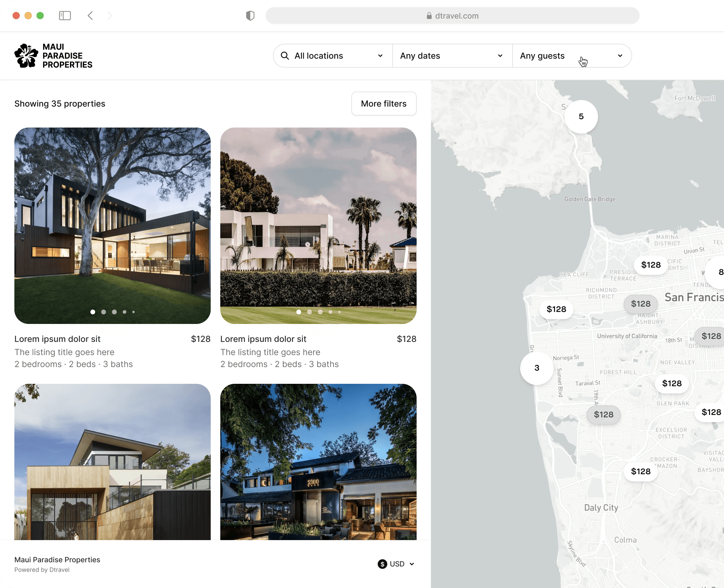
Task: Toggle the browser sidebar icon
Action: (65, 16)
